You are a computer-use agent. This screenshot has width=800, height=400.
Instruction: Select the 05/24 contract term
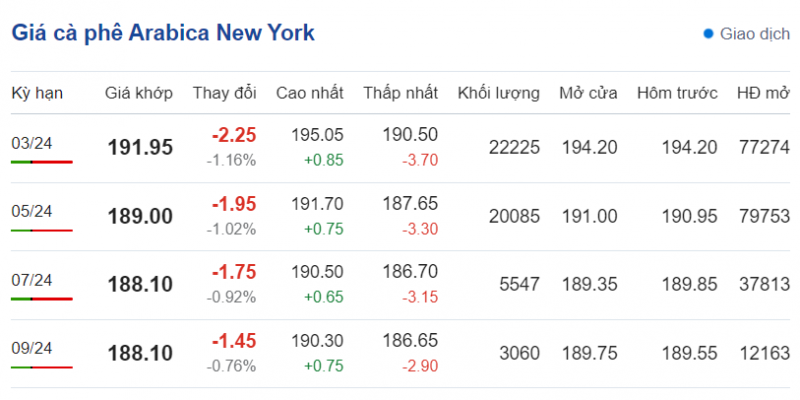point(31,211)
